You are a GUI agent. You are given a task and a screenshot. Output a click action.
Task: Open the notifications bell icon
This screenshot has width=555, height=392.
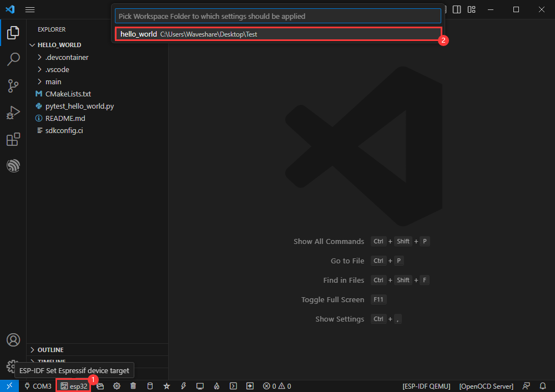(x=543, y=386)
